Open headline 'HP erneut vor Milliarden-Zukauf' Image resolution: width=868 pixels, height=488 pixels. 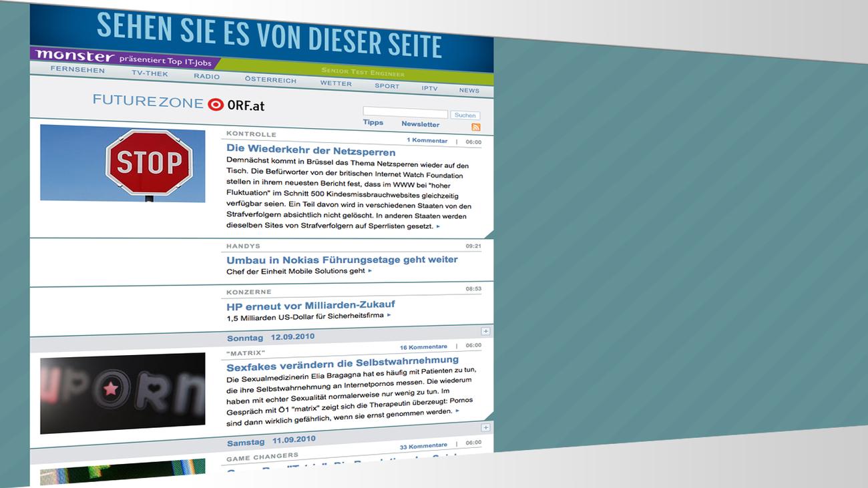[310, 306]
